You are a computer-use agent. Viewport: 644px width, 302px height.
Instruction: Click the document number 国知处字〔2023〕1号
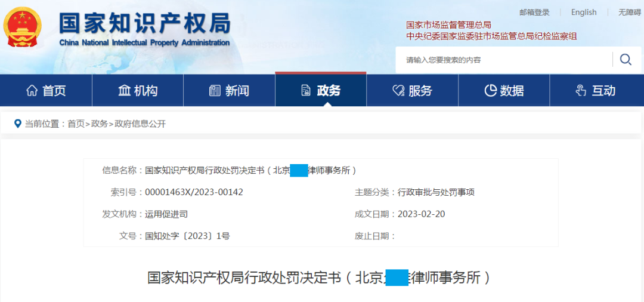click(x=187, y=236)
